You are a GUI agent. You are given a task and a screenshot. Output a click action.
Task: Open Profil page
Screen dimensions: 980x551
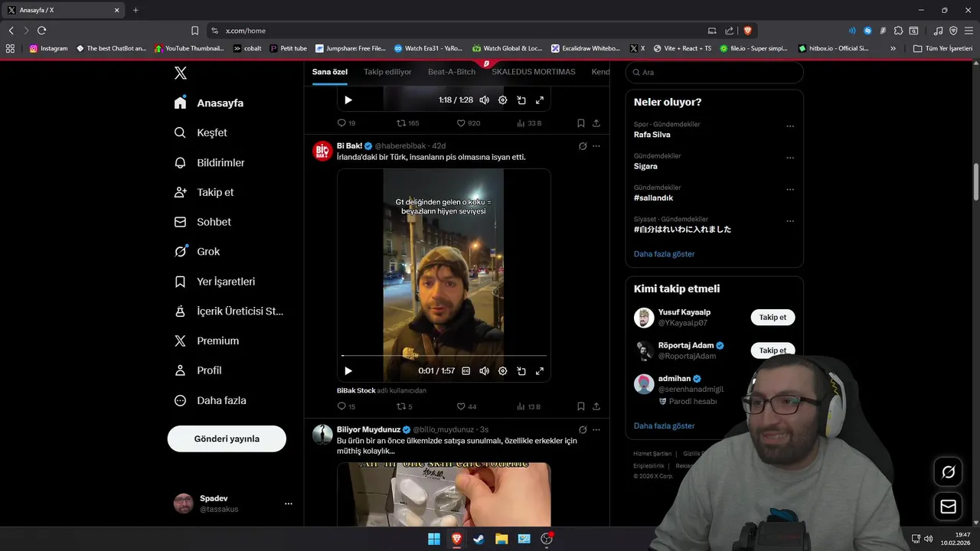(x=198, y=370)
